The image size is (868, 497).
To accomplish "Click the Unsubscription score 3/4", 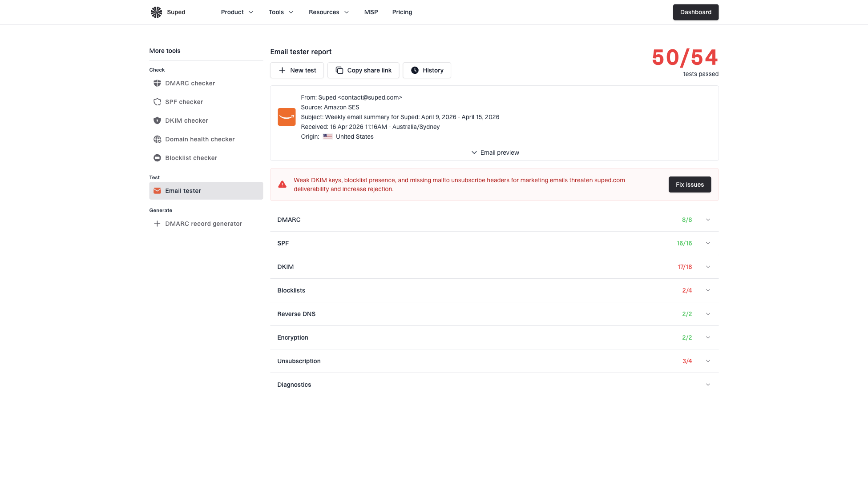I will [687, 361].
